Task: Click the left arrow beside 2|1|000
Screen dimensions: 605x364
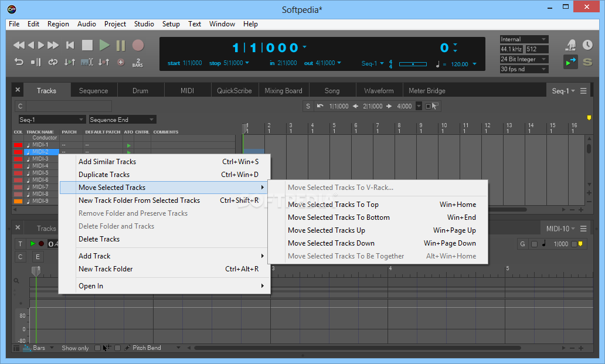Action: click(x=355, y=106)
